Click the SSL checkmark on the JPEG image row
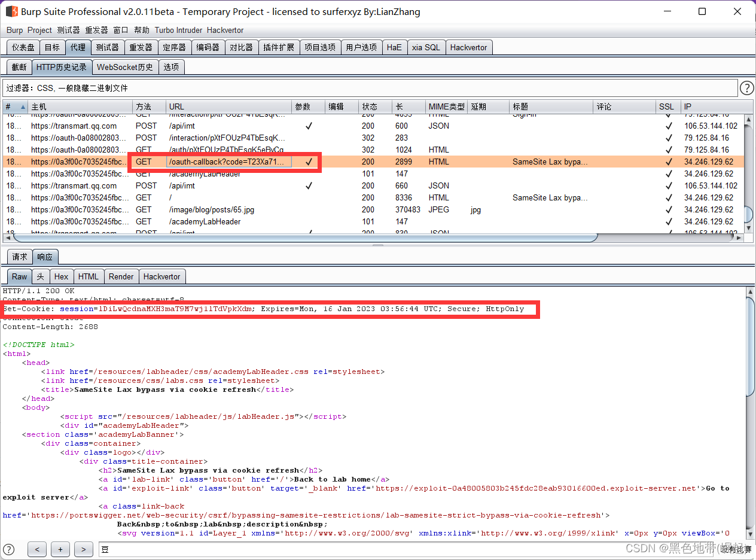 pos(668,209)
